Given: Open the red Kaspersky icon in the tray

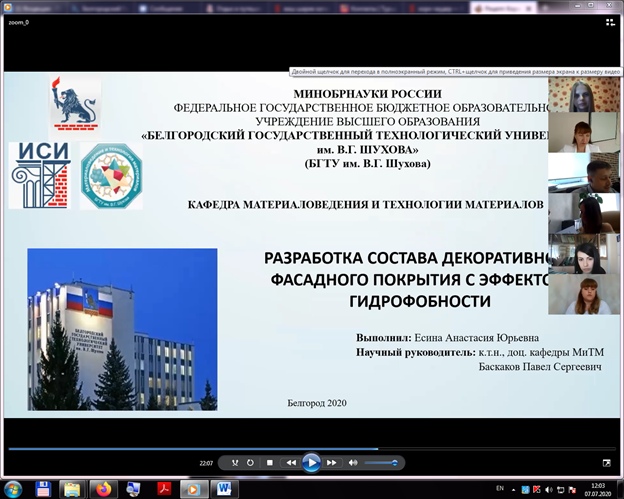Looking at the screenshot, I should coord(537,489).
